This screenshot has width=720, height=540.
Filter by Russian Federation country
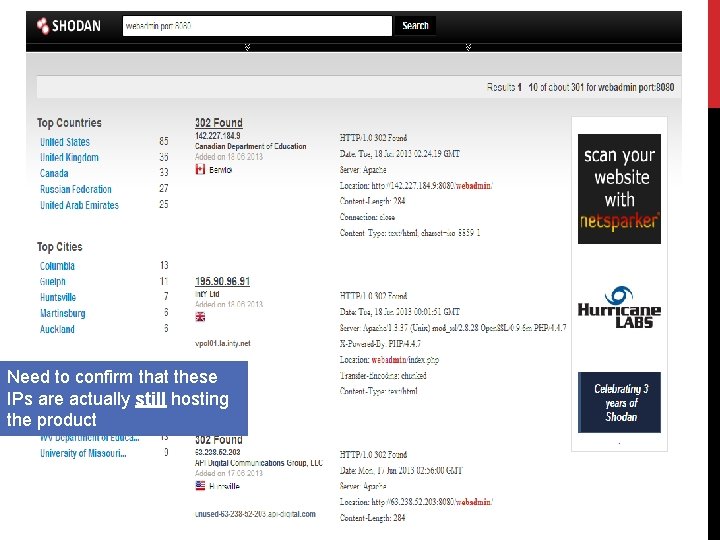[x=76, y=189]
